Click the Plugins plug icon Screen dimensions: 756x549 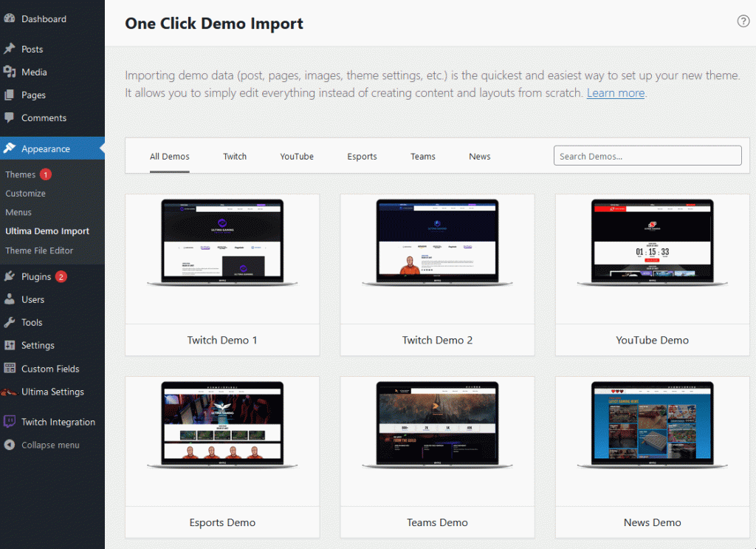pyautogui.click(x=9, y=276)
